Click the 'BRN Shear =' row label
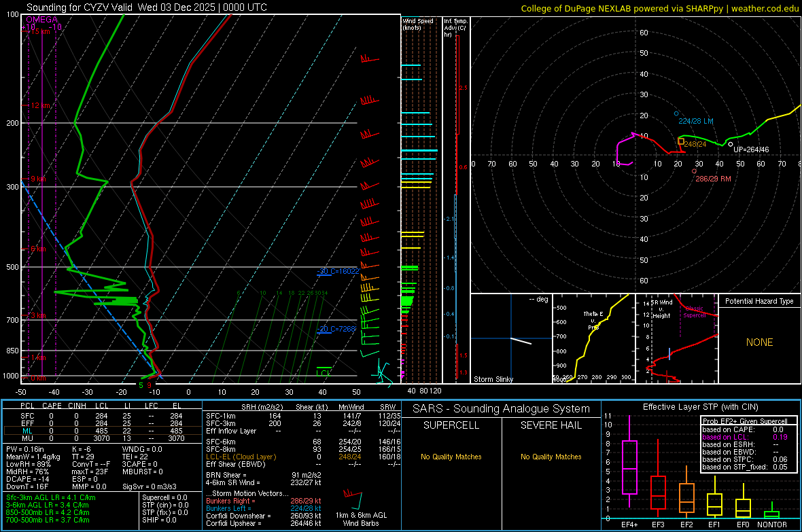This screenshot has width=802, height=532. [226, 475]
